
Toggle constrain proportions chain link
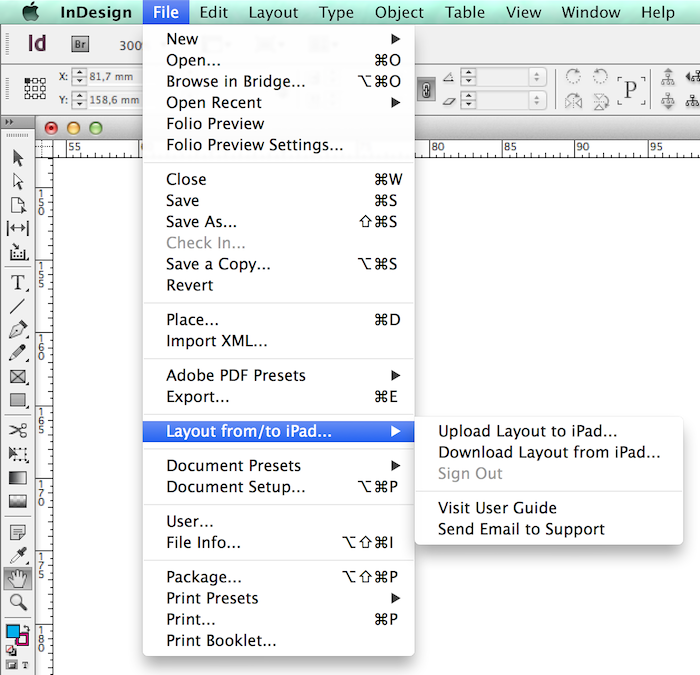(x=426, y=90)
